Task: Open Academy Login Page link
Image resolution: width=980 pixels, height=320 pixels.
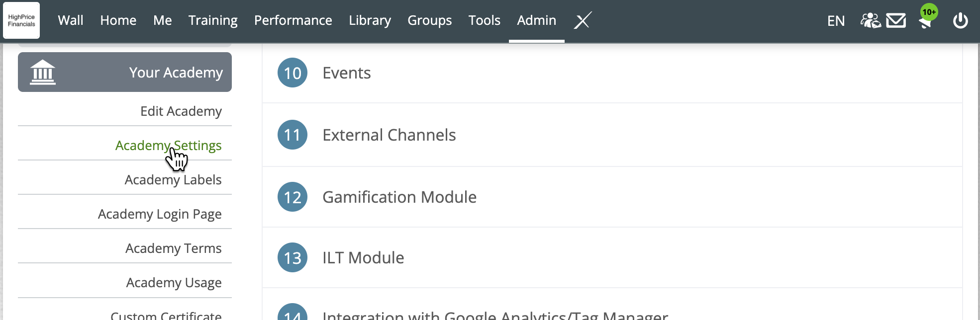Action: 160,214
